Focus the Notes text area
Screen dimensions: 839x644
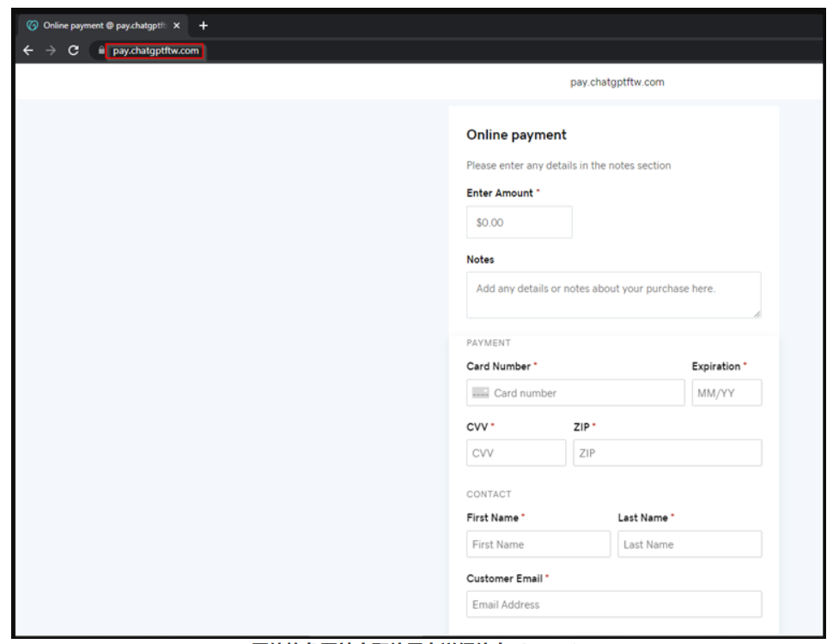(614, 295)
